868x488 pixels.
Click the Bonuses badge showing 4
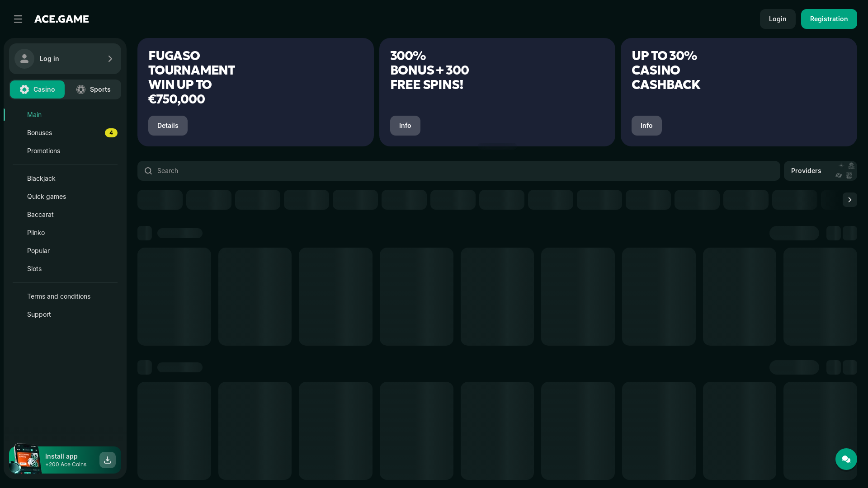pos(111,133)
